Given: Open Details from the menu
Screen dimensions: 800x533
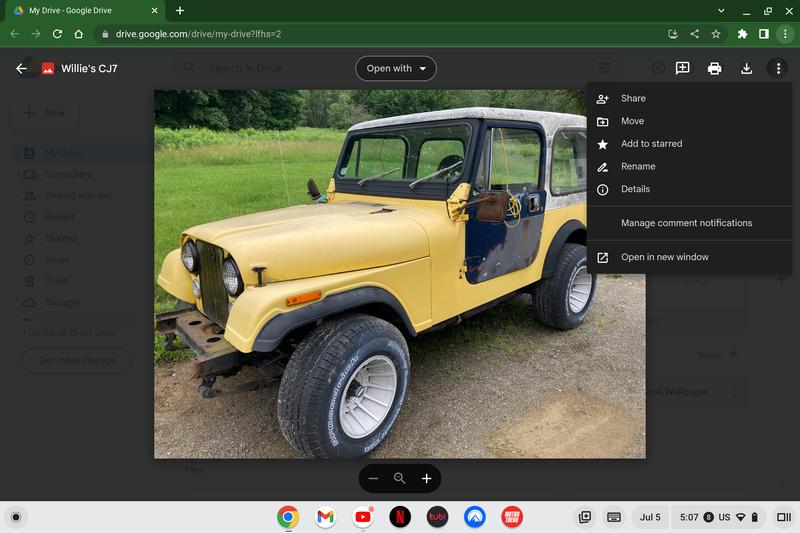Looking at the screenshot, I should point(635,189).
